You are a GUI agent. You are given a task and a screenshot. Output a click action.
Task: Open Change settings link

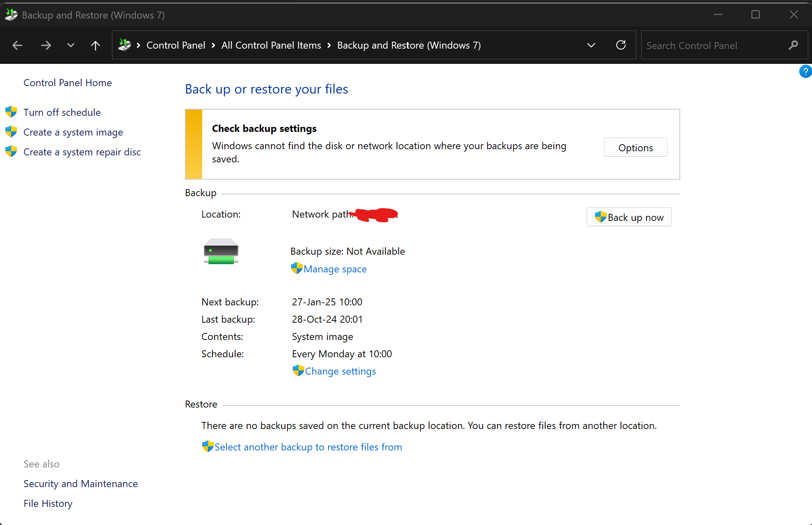tap(341, 371)
